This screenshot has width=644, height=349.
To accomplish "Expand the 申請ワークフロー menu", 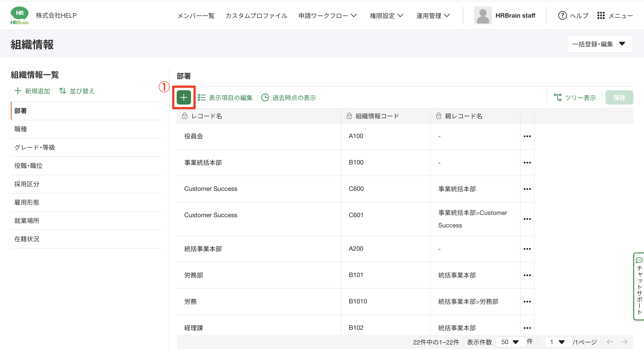I will point(328,15).
